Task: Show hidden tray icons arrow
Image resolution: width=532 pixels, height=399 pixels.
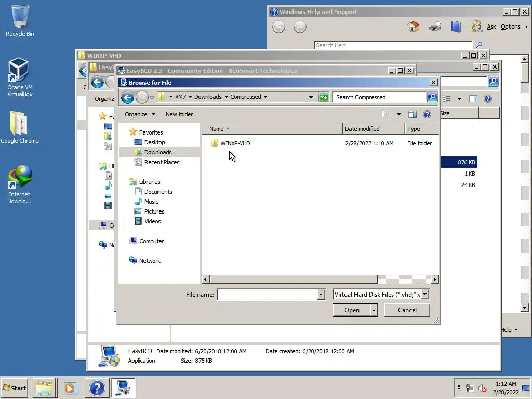Action: [x=459, y=388]
